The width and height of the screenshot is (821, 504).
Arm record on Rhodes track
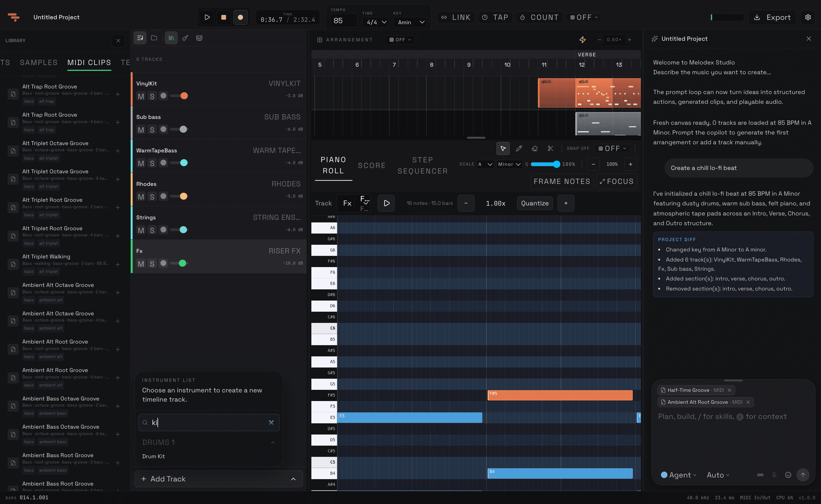pos(163,196)
